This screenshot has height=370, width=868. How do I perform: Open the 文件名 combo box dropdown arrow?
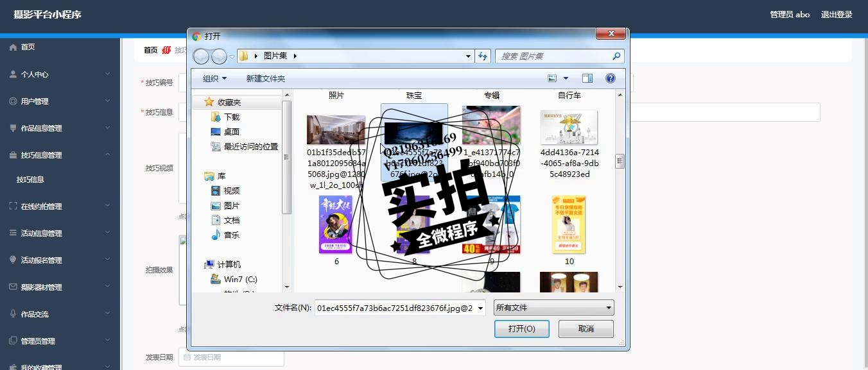tap(480, 308)
